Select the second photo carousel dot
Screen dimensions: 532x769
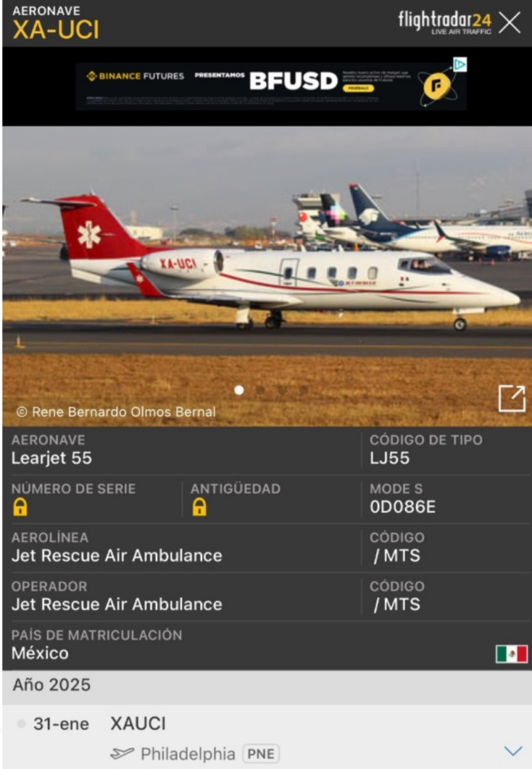[x=261, y=390]
